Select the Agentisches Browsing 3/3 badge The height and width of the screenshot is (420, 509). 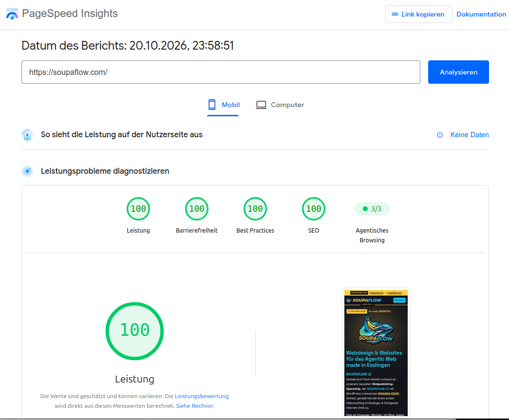point(372,209)
